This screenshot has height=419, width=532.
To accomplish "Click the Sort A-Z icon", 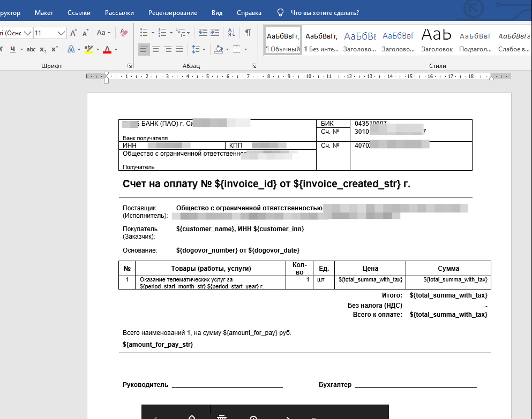I will tap(231, 33).
